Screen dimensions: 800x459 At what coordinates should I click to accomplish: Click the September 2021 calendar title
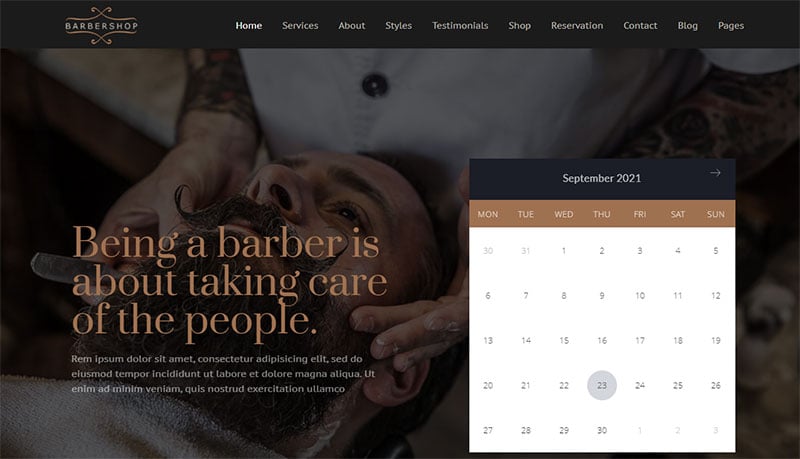click(602, 178)
